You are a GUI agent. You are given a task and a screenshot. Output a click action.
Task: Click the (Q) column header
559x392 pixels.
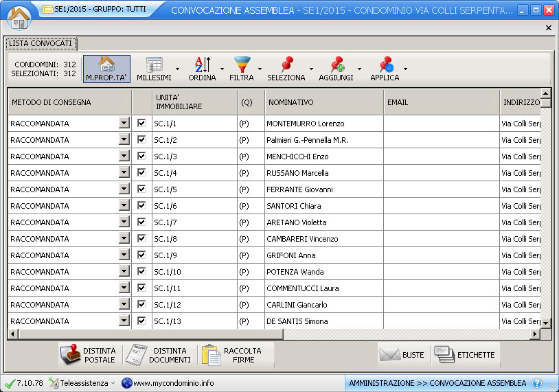click(x=251, y=102)
